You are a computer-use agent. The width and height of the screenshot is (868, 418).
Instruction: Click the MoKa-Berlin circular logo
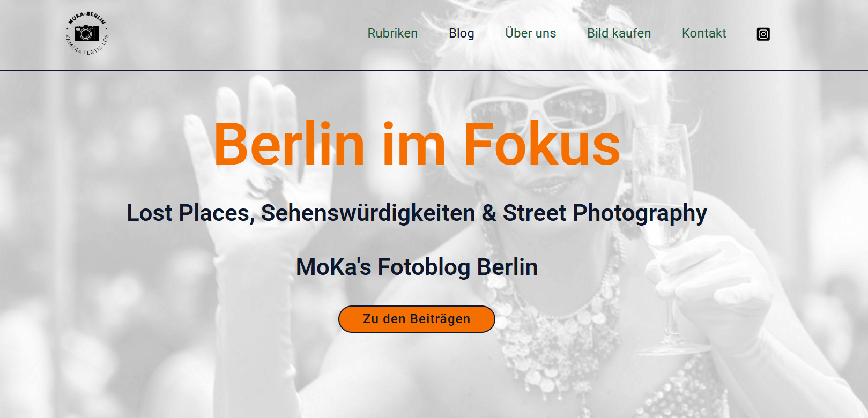click(87, 33)
